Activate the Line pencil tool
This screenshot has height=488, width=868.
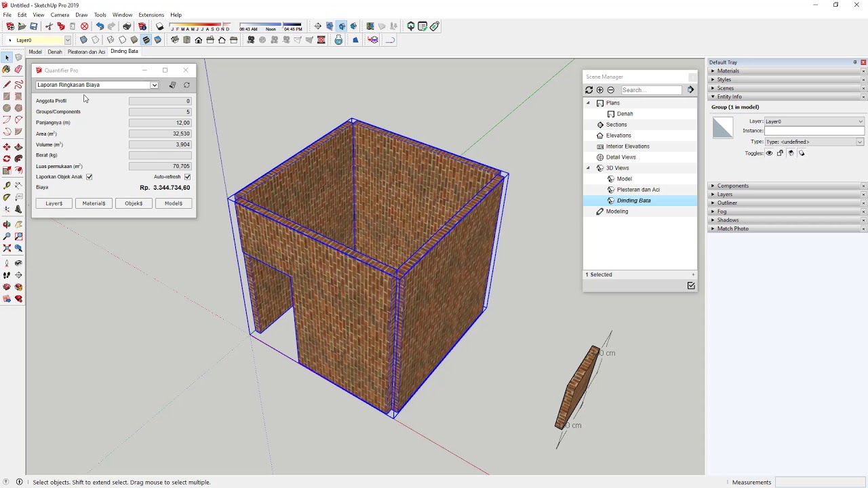pos(7,85)
